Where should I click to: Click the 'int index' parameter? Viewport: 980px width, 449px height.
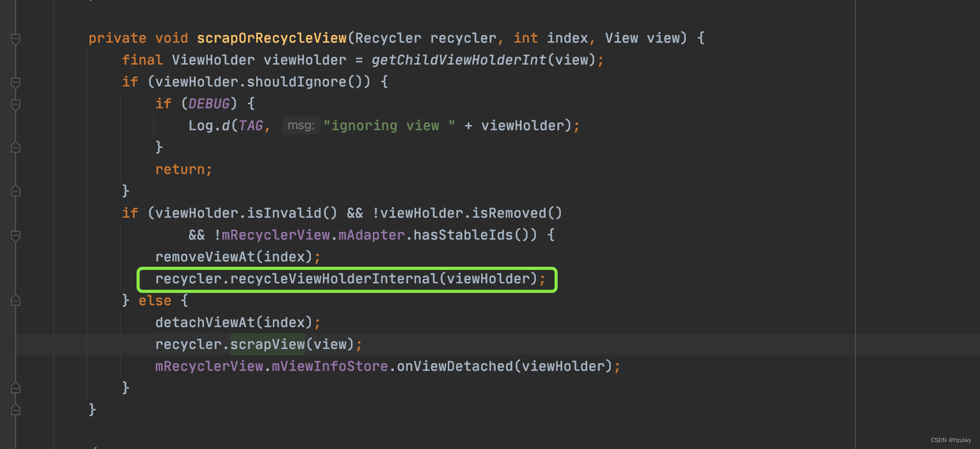click(x=550, y=38)
